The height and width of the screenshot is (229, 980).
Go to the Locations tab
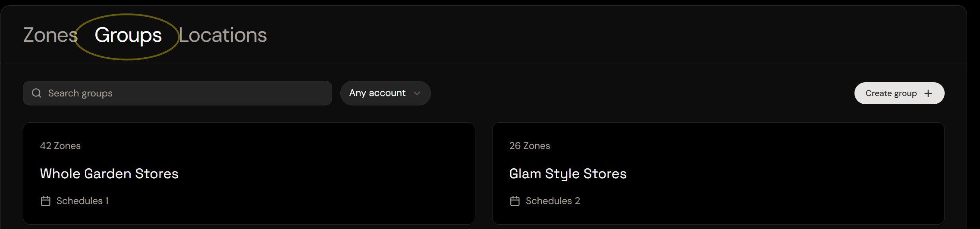coord(223,35)
